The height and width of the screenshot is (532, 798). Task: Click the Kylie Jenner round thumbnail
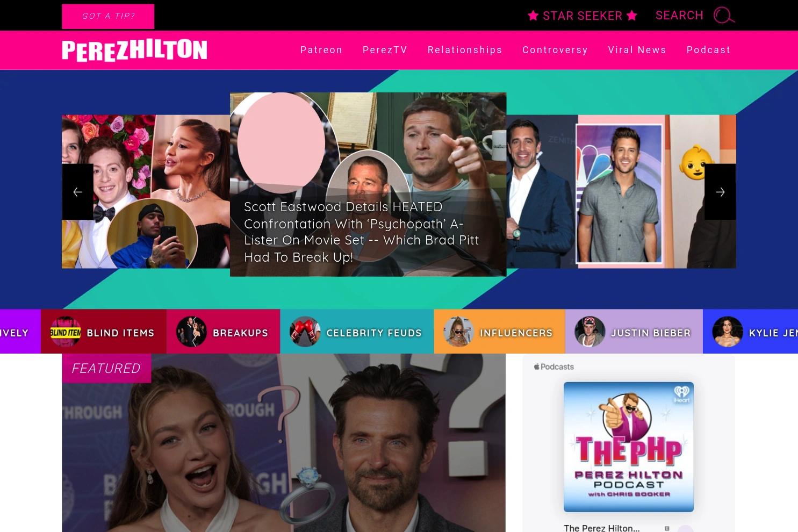click(x=728, y=332)
